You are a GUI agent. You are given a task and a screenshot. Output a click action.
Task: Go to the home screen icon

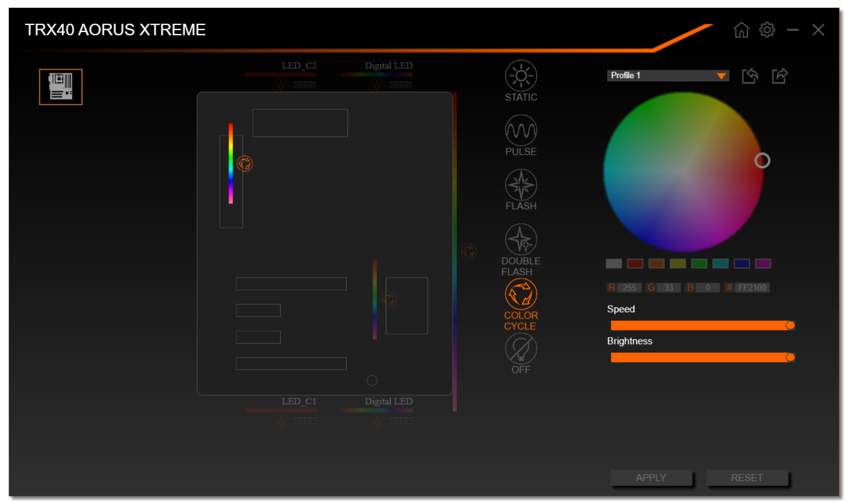[741, 30]
